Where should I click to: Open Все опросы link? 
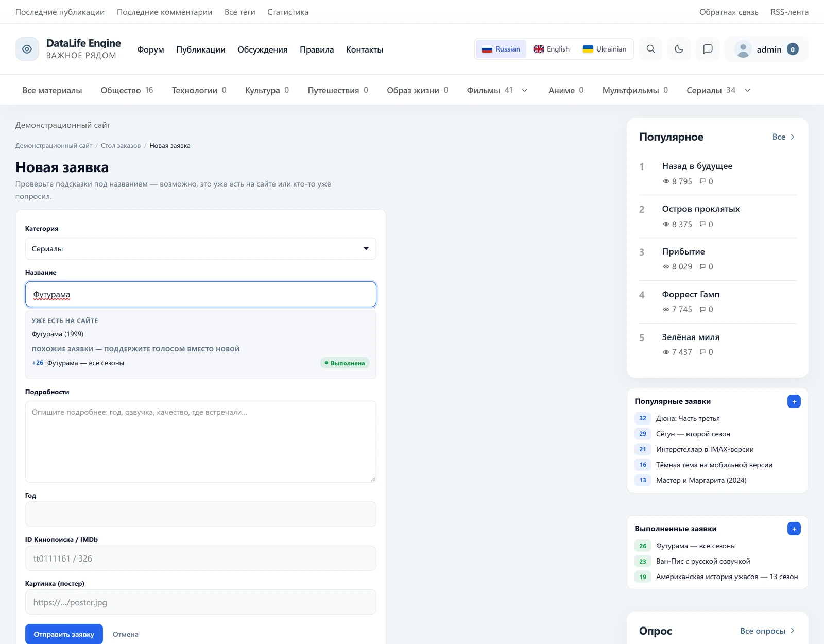pyautogui.click(x=767, y=631)
